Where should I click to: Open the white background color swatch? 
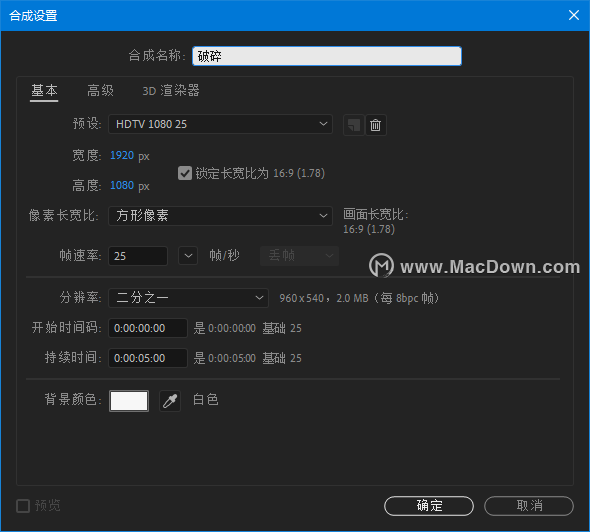click(129, 401)
